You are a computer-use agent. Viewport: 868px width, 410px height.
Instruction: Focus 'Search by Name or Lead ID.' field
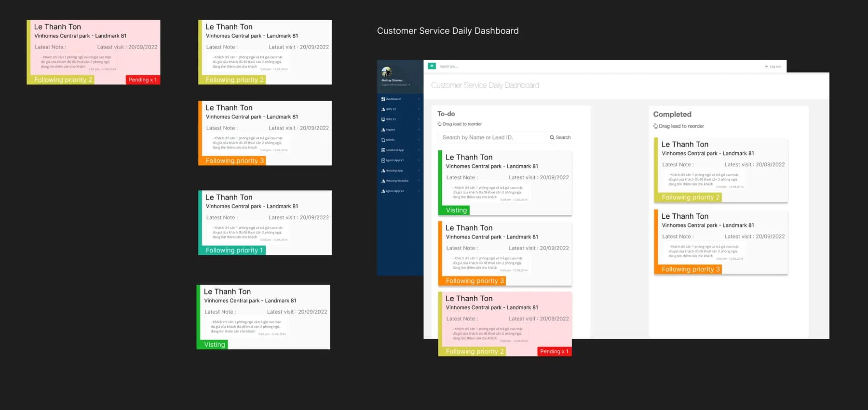492,138
